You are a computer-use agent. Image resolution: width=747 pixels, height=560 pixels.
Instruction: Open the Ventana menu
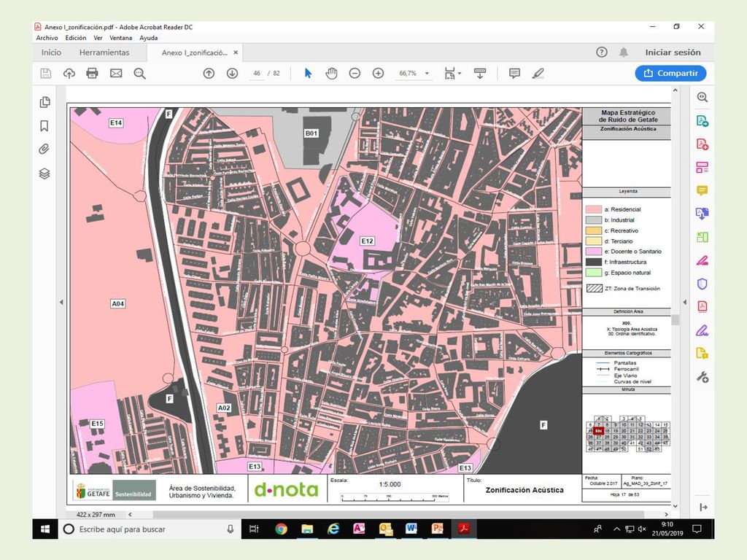(121, 38)
